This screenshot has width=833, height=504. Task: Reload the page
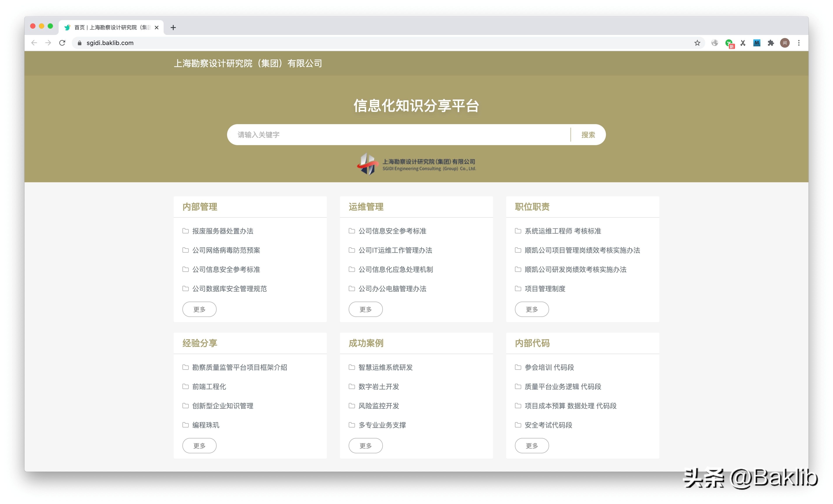[x=62, y=43]
